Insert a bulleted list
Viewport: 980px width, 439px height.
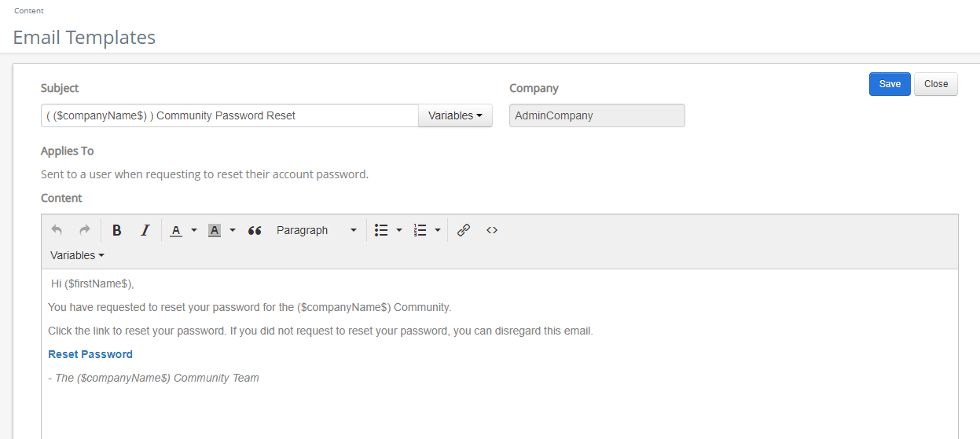click(x=382, y=230)
